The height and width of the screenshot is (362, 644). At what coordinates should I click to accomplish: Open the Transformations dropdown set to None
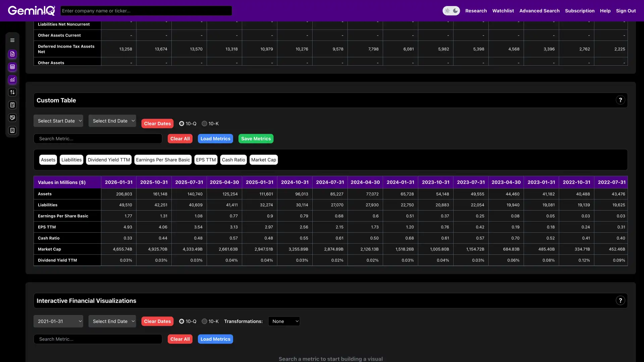tap(284, 321)
